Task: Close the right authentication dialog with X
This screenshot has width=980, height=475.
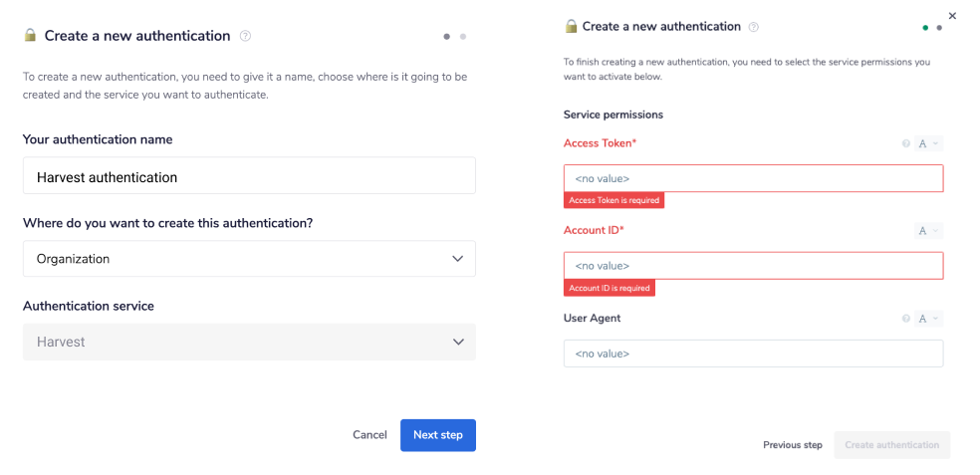Action: 952,16
